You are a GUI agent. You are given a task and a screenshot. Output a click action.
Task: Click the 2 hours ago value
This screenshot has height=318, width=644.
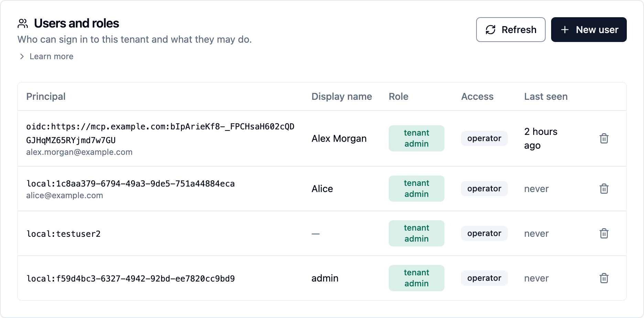(541, 138)
